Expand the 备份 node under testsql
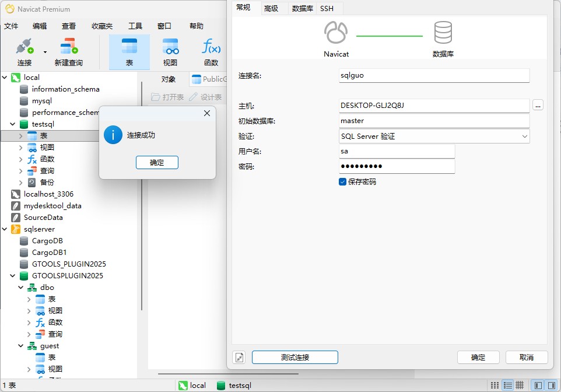 tap(21, 182)
